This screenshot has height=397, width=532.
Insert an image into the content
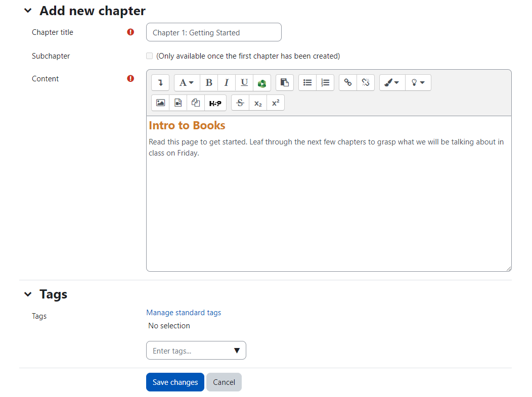[160, 103]
